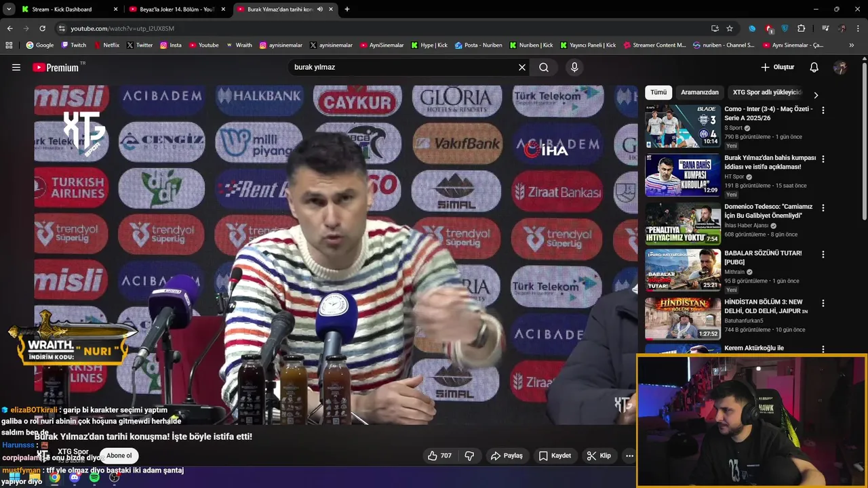Save the video with Kaydet
Viewport: 868px width, 488px height.
[x=555, y=455]
